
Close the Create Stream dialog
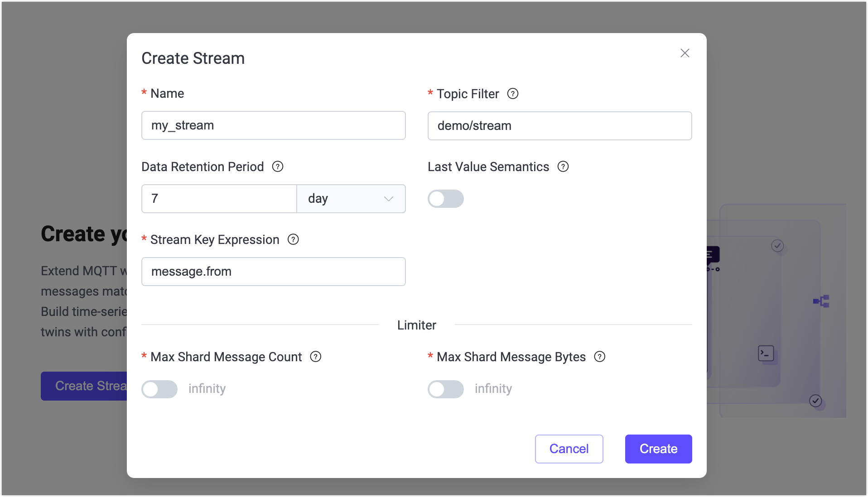(x=685, y=53)
